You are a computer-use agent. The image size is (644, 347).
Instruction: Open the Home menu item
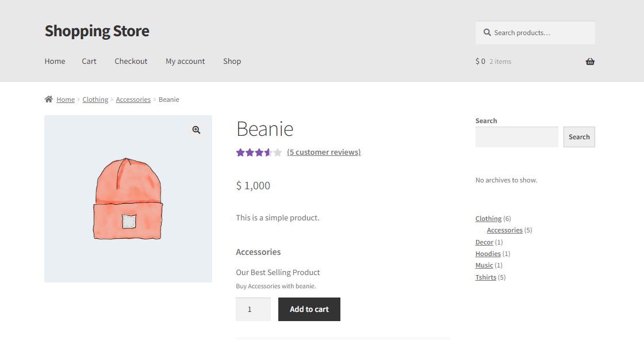(x=55, y=61)
